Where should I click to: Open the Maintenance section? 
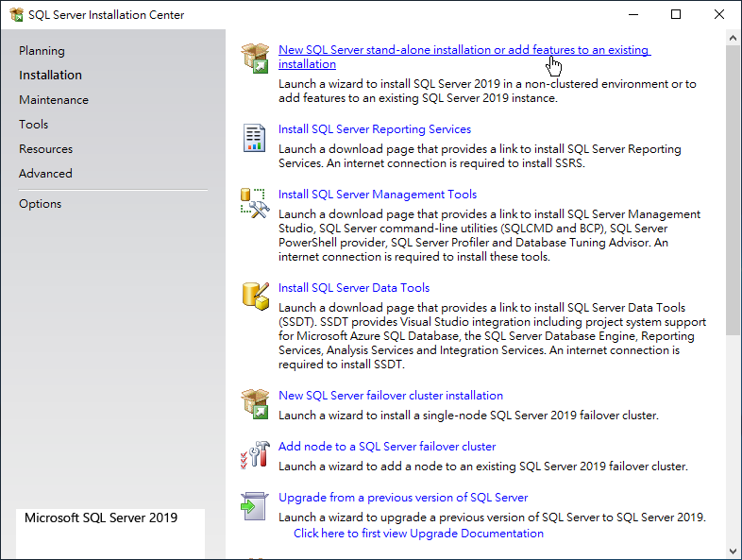click(x=54, y=100)
